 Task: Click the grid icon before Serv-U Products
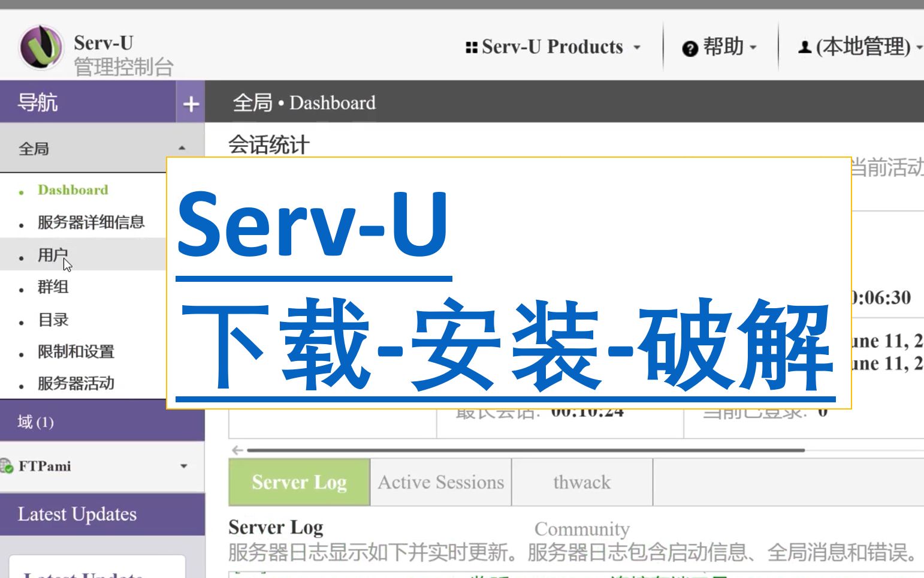(471, 47)
